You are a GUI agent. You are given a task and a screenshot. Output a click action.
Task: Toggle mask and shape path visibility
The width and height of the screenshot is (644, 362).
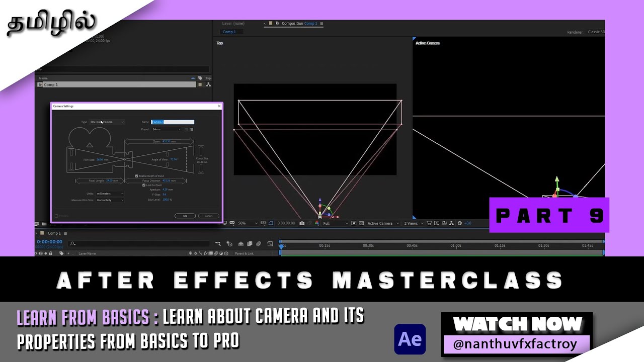(271, 223)
